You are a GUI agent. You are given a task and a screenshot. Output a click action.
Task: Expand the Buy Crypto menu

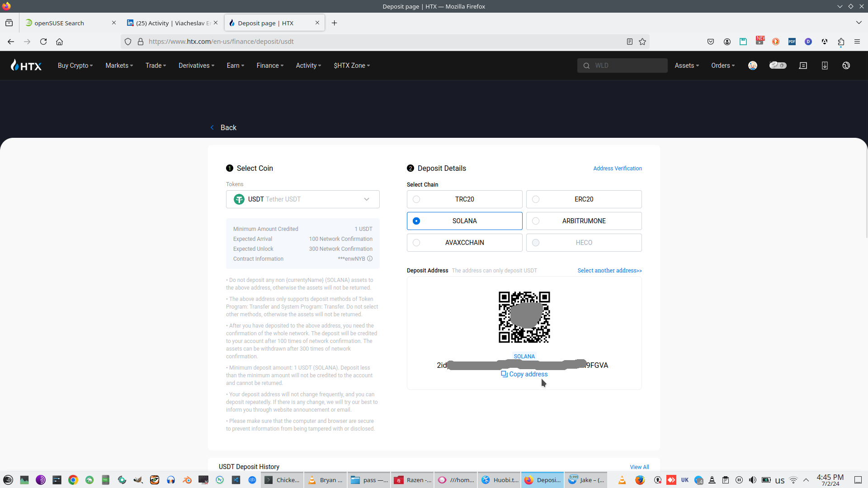coord(75,66)
